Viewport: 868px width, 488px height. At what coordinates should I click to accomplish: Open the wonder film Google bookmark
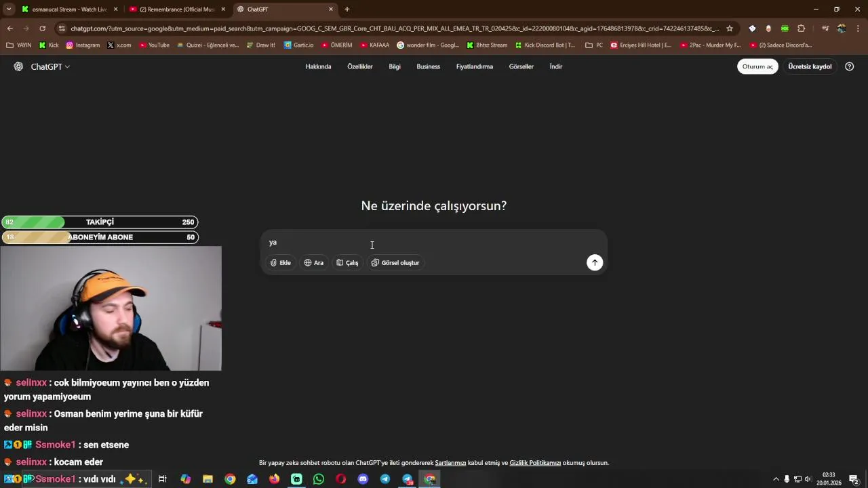point(428,45)
